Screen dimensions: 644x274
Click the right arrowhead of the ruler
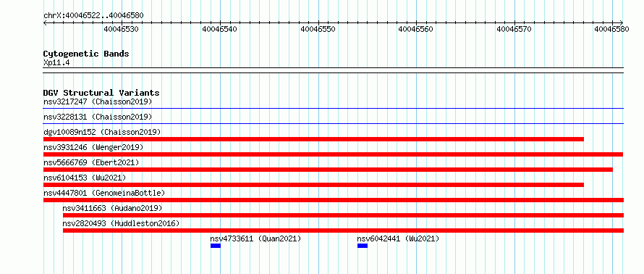point(621,23)
